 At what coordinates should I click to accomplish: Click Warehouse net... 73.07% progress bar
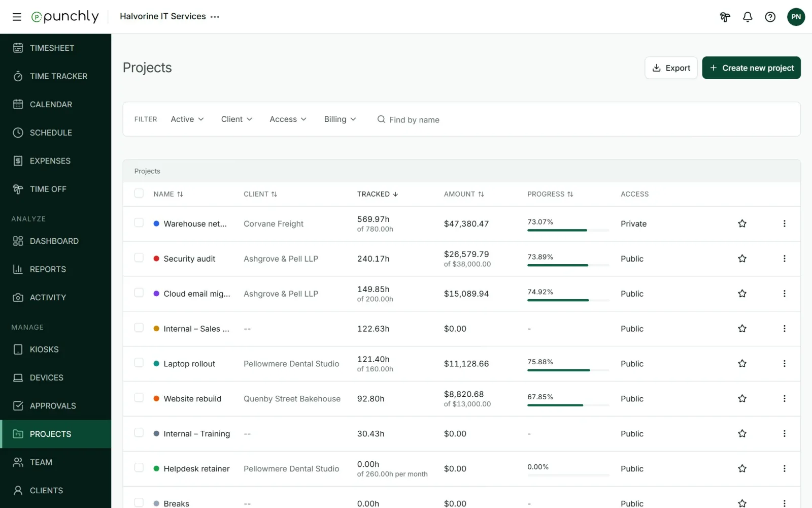pos(568,230)
